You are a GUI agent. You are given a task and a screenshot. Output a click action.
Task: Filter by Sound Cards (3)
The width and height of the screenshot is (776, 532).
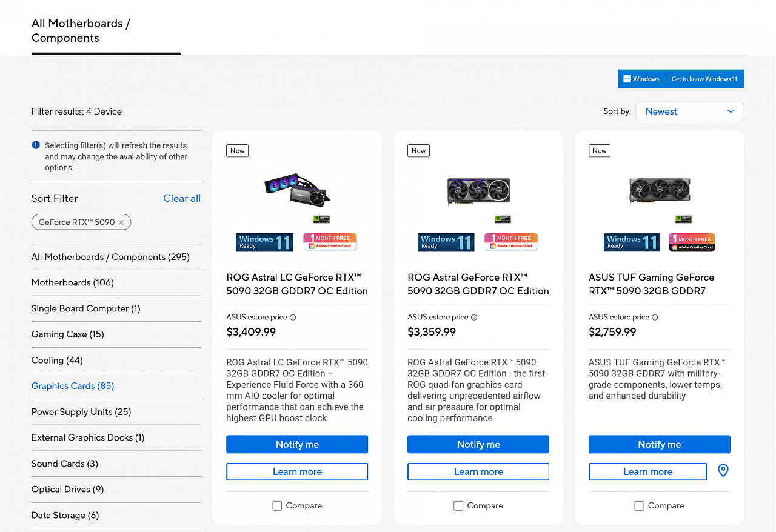click(x=65, y=464)
